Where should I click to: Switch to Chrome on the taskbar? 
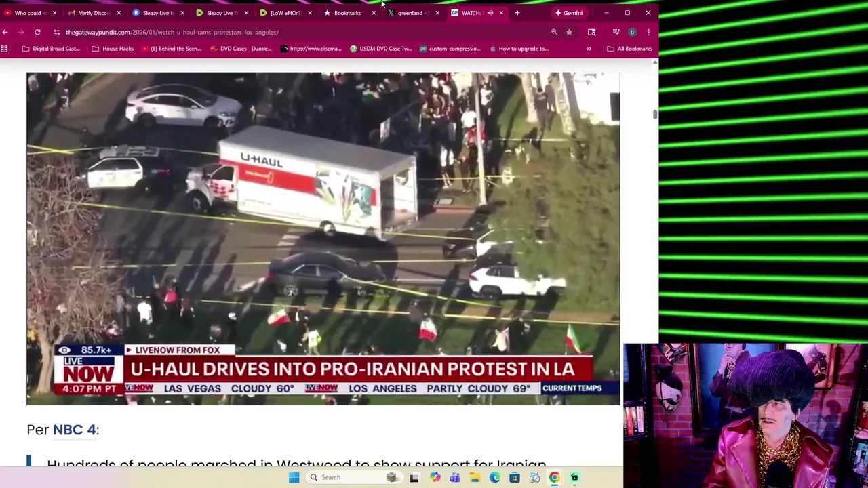(x=554, y=477)
